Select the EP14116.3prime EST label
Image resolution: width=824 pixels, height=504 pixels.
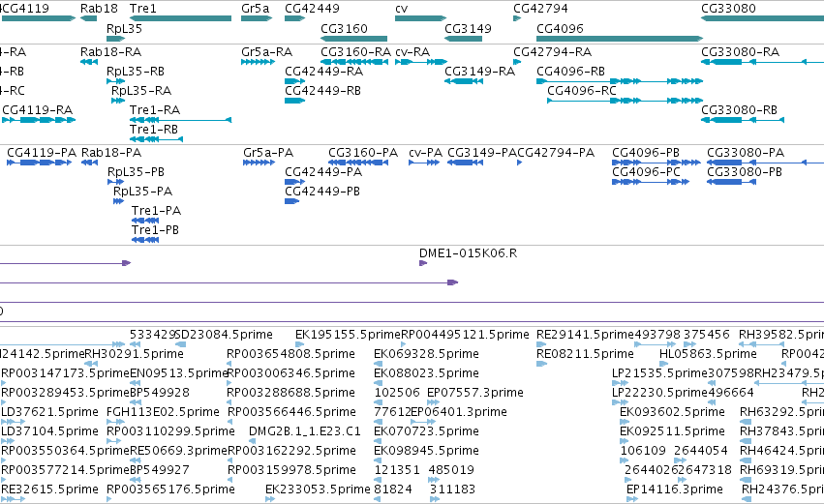point(675,489)
